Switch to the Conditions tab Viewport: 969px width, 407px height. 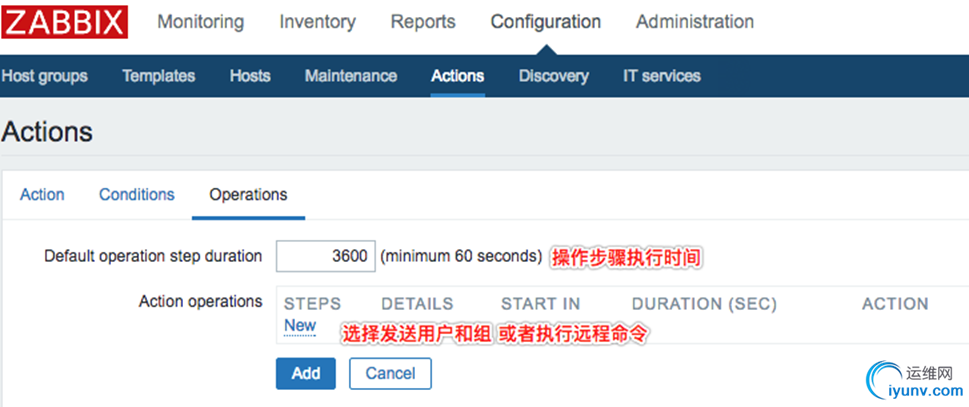[136, 195]
